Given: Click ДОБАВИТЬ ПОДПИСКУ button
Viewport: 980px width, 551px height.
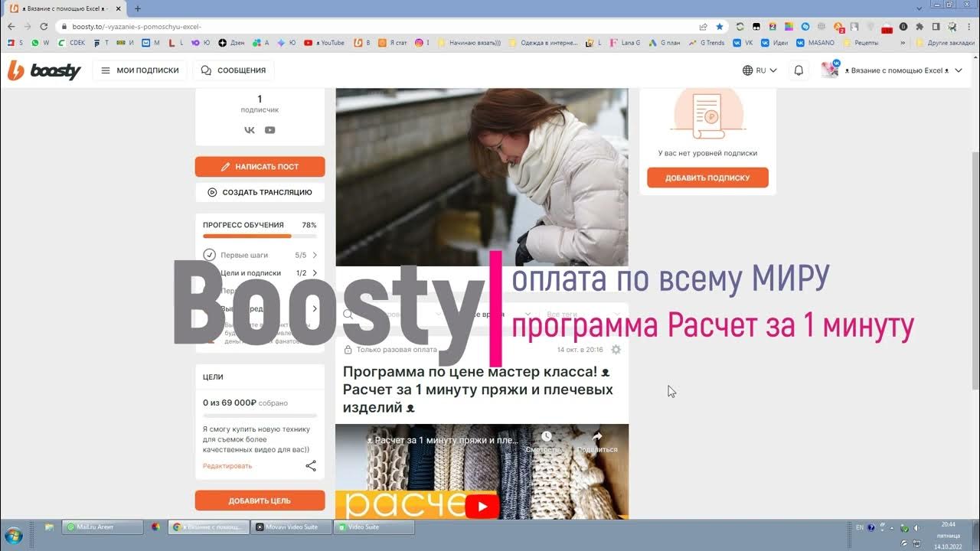Looking at the screenshot, I should (x=707, y=178).
